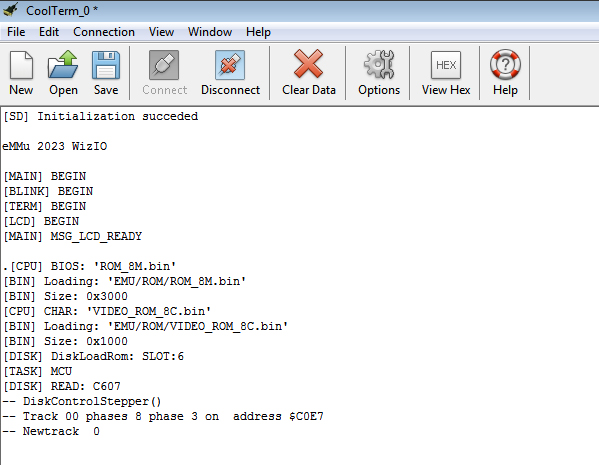Open the Window menu
The width and height of the screenshot is (599, 465).
pos(210,32)
